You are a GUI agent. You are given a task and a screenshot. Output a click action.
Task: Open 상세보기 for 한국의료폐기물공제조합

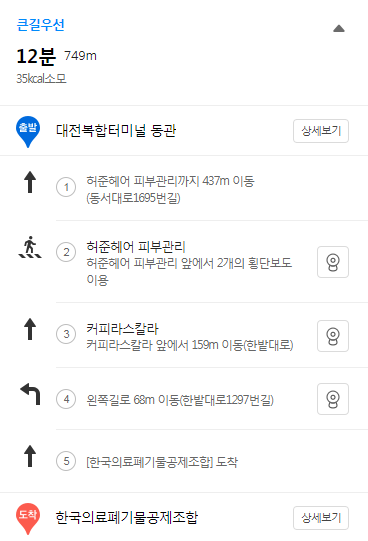(321, 518)
